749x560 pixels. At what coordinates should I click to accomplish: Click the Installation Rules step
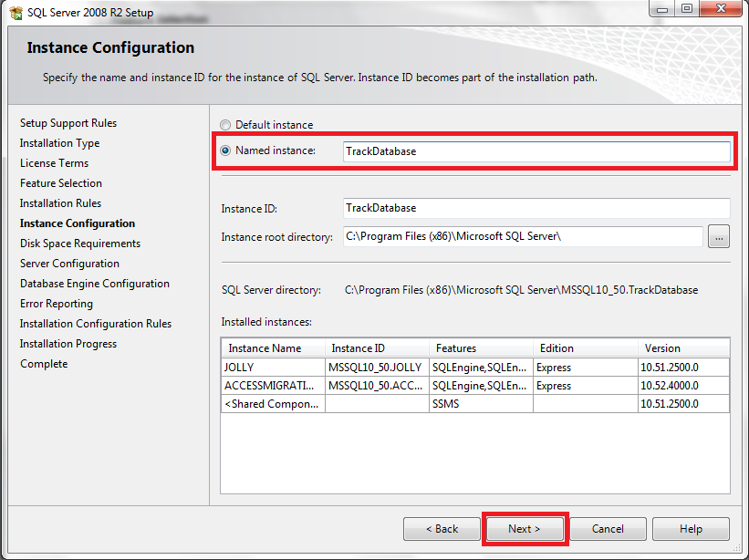tap(60, 203)
